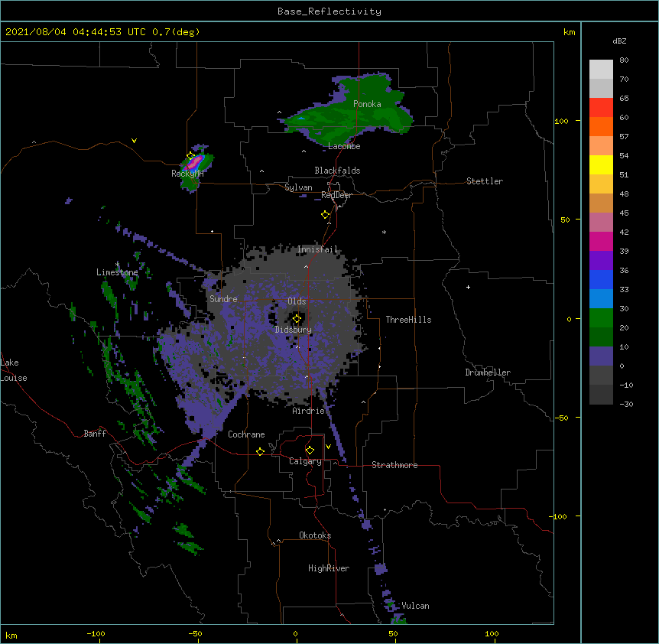The width and height of the screenshot is (659, 644).
Task: Click the Stettler label
Action: [x=485, y=181]
